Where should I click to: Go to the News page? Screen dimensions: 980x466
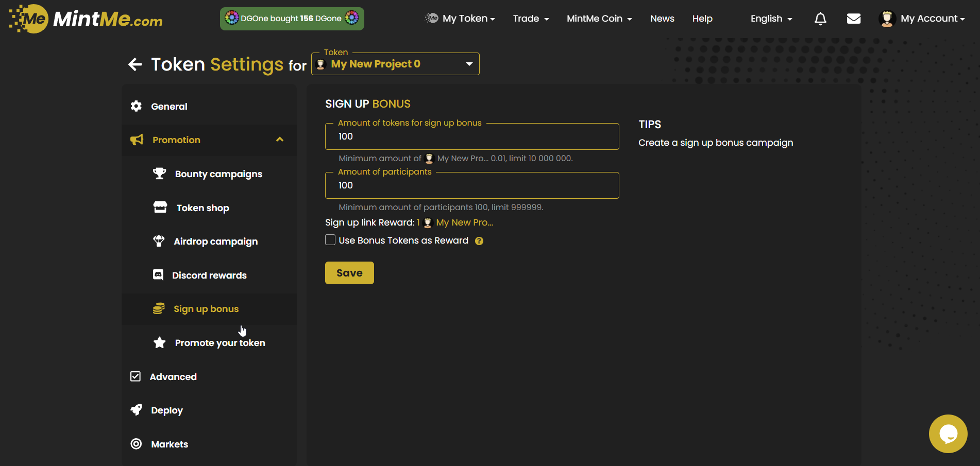(x=662, y=19)
